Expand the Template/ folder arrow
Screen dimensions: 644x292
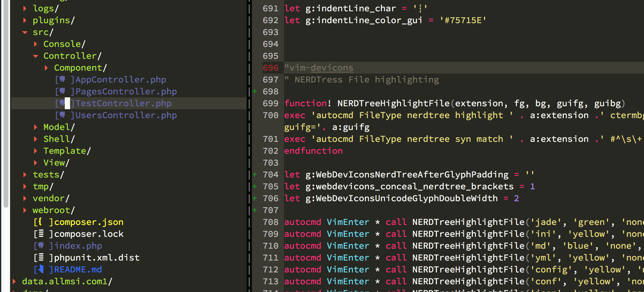[x=36, y=151]
